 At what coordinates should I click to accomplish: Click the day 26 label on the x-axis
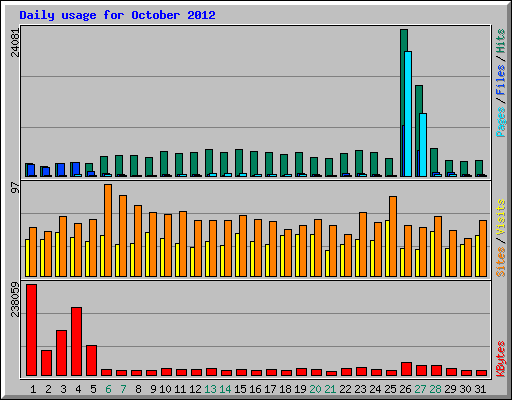click(x=405, y=389)
